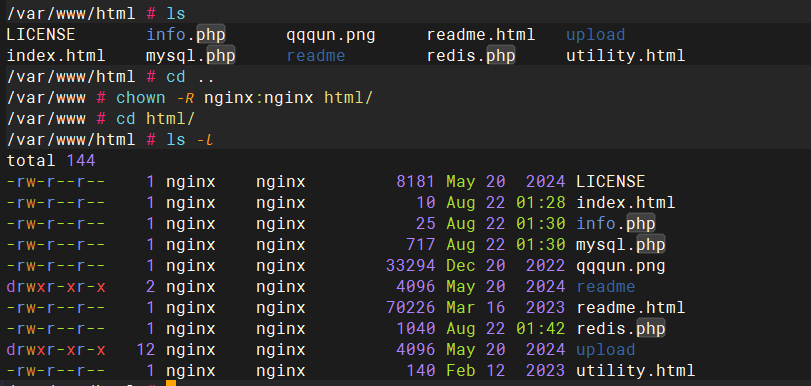811x386 pixels.
Task: Click utility.html in the first ls output
Action: point(625,56)
